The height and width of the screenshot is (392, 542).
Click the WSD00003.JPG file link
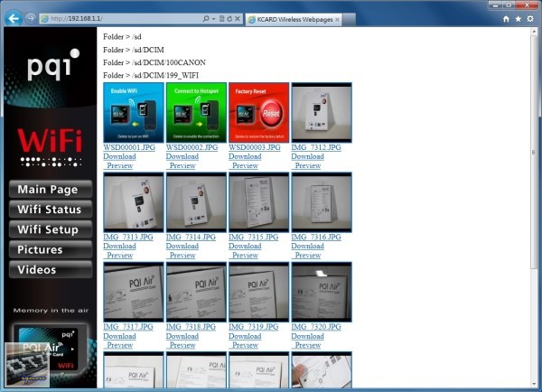tap(255, 147)
